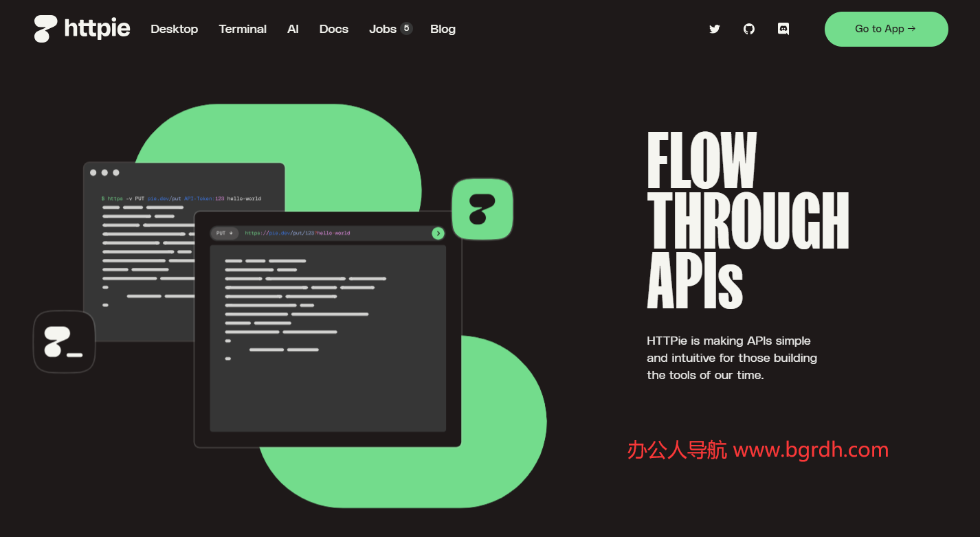
Task: Select the AI navigation item
Action: point(293,29)
